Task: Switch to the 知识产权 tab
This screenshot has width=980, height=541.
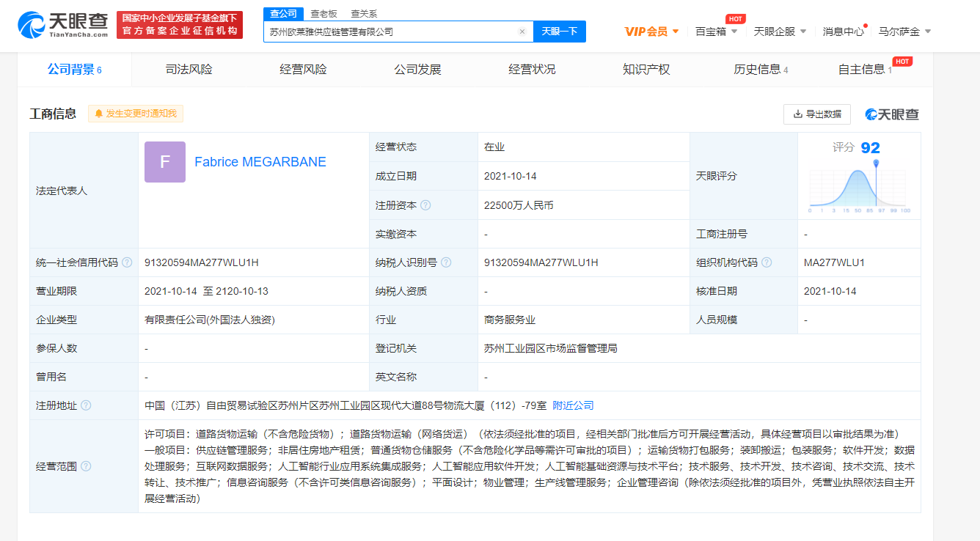Action: pos(646,70)
